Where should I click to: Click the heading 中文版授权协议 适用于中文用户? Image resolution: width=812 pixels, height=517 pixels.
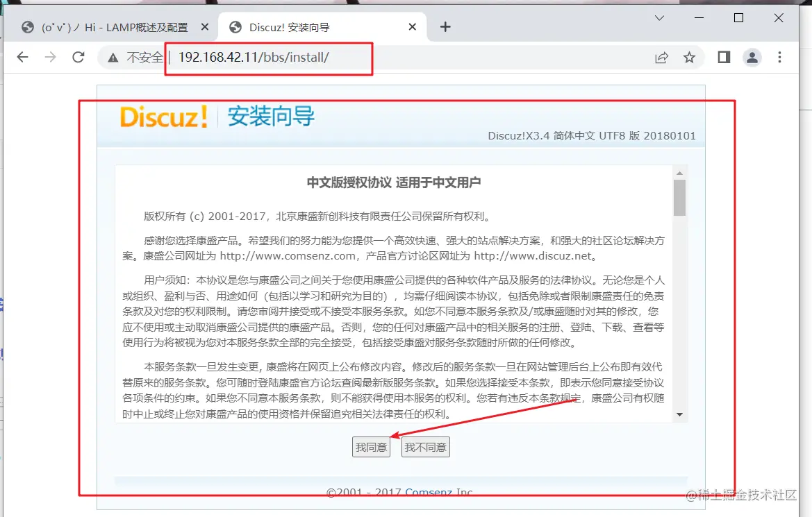[x=394, y=183]
